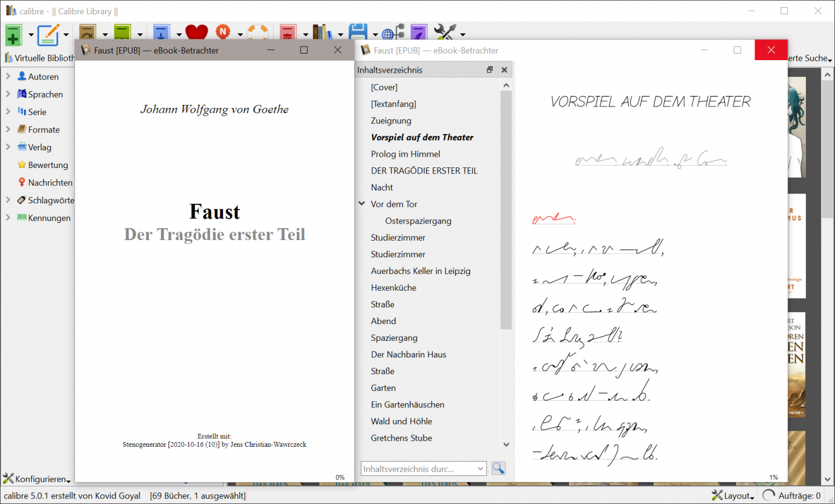Image resolution: width=835 pixels, height=504 pixels.
Task: Expand the Serie category
Action: [x=8, y=111]
